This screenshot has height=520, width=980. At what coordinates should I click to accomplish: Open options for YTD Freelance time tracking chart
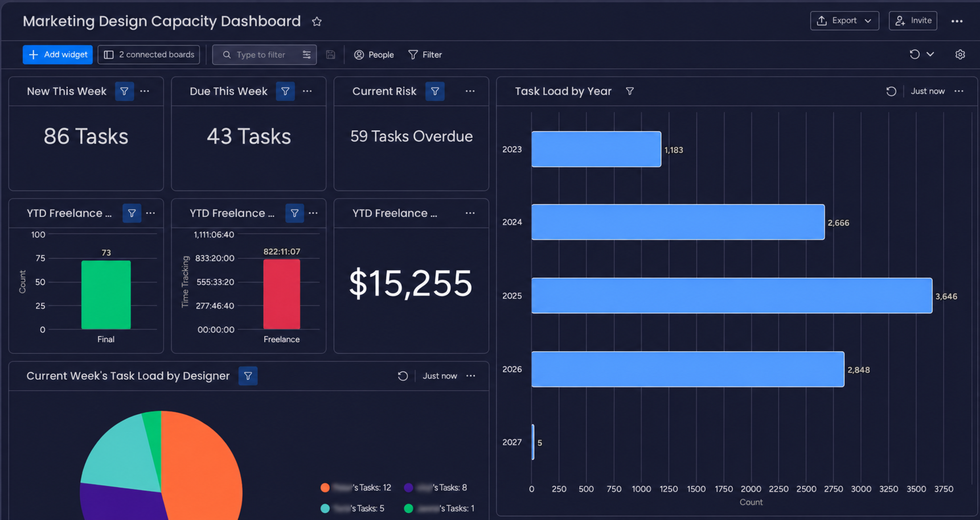[x=313, y=213]
